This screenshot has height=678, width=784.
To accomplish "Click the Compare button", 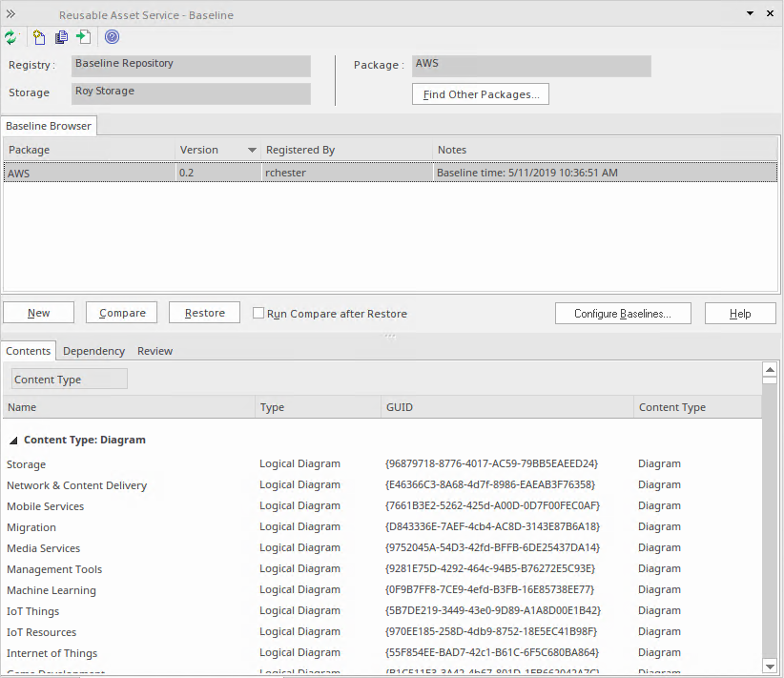I will click(121, 313).
